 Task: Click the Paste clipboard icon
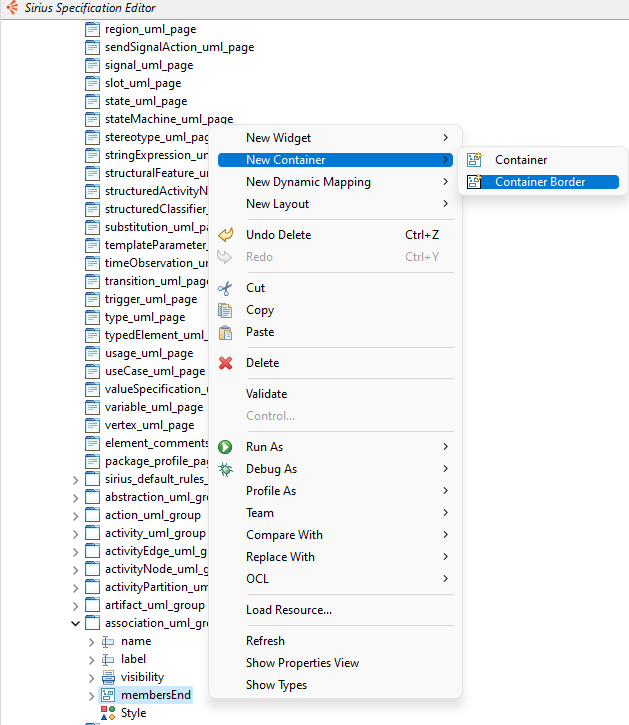tap(225, 332)
